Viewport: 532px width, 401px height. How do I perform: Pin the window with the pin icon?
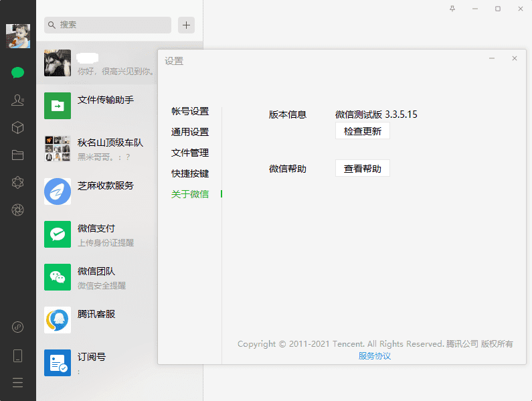click(x=453, y=9)
